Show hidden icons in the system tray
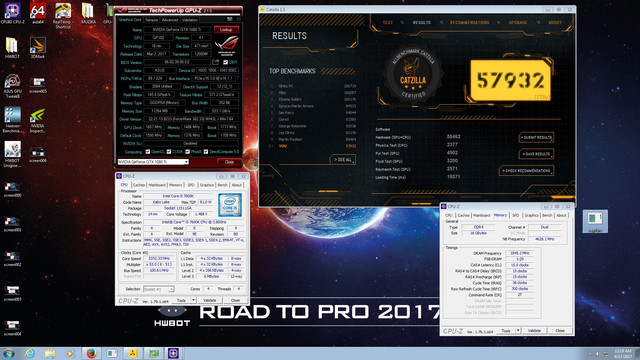Image resolution: width=640 pixels, height=360 pixels. pos(589,353)
